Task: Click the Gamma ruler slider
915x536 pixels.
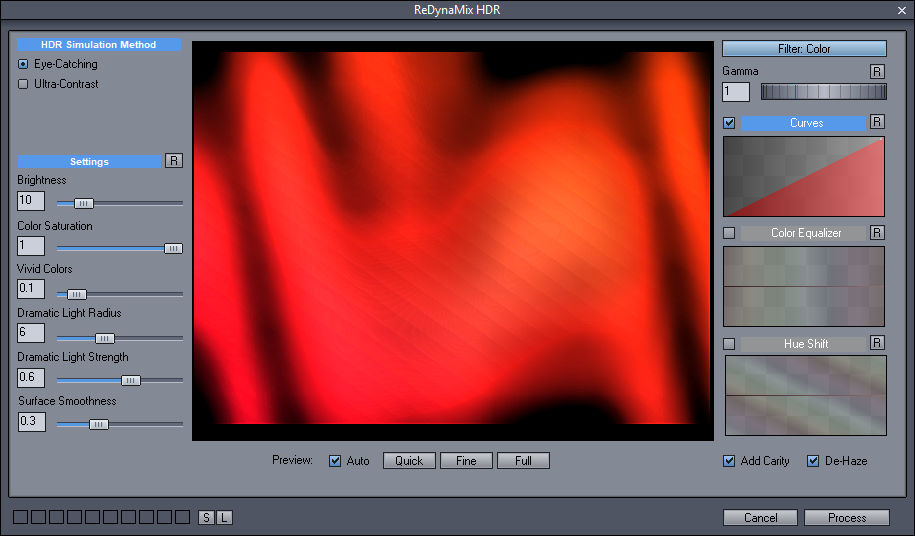Action: coord(823,92)
